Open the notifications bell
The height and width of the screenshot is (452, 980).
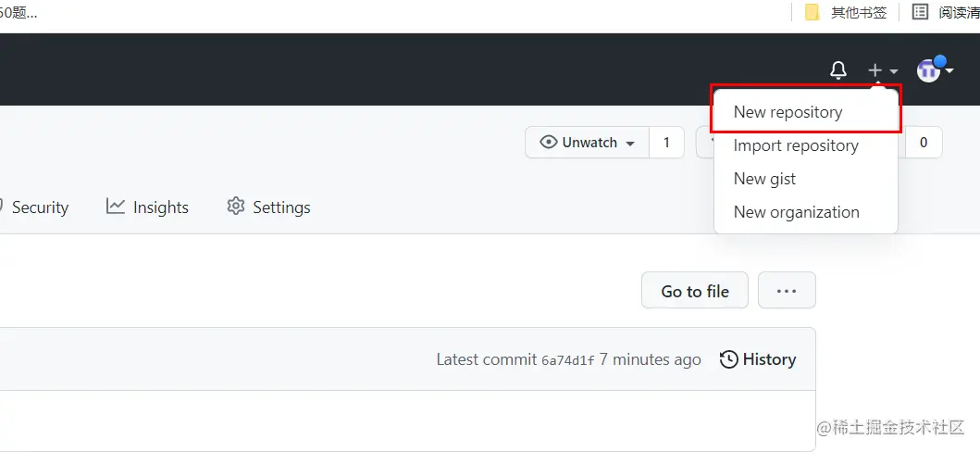point(838,70)
